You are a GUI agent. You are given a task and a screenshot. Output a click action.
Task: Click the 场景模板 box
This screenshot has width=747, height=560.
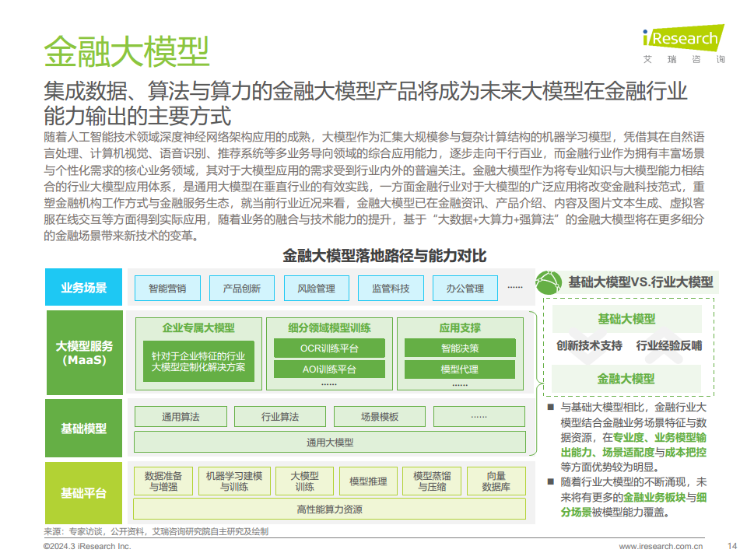(380, 417)
